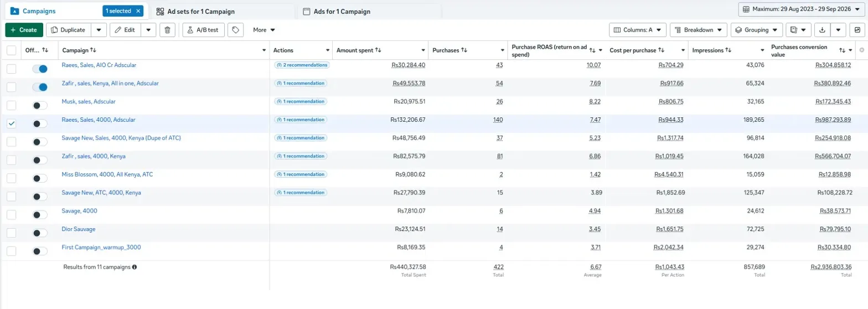Sort by Amount spent arrows icon

pos(378,50)
